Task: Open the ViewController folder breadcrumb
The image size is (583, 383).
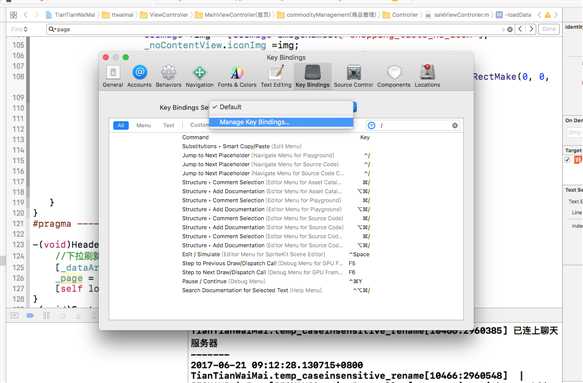Action: point(165,15)
